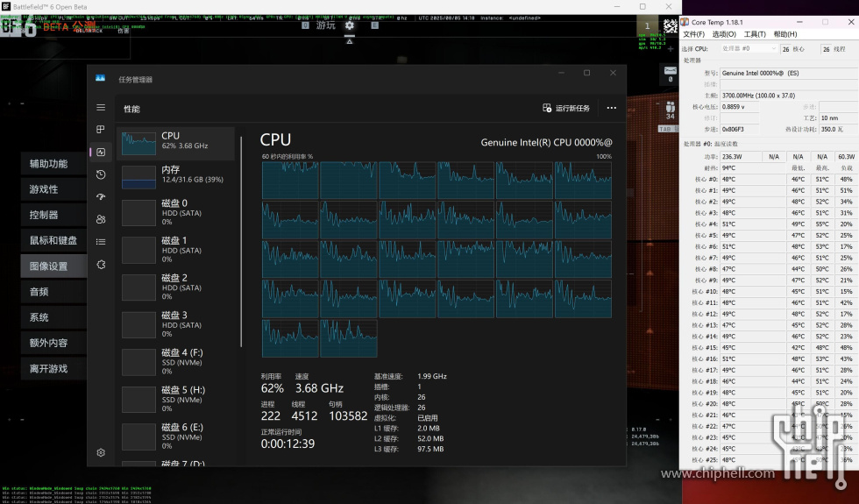Open 游戏性 gameplay settings in game menu
This screenshot has height=504, width=859.
click(x=53, y=189)
